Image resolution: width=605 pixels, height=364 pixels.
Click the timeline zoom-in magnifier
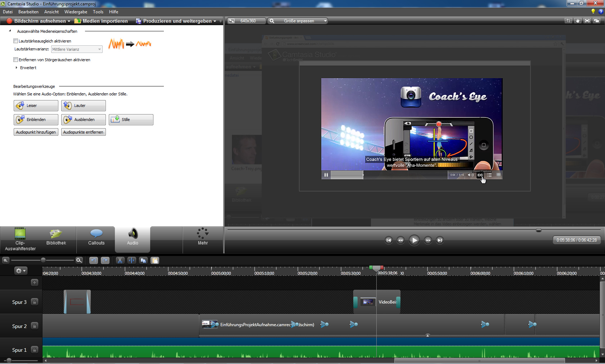coord(79,260)
